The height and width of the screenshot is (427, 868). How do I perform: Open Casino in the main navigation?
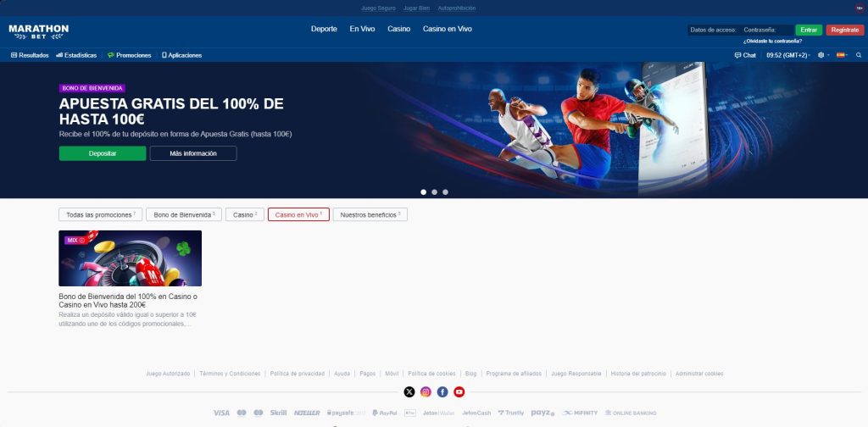(x=398, y=29)
